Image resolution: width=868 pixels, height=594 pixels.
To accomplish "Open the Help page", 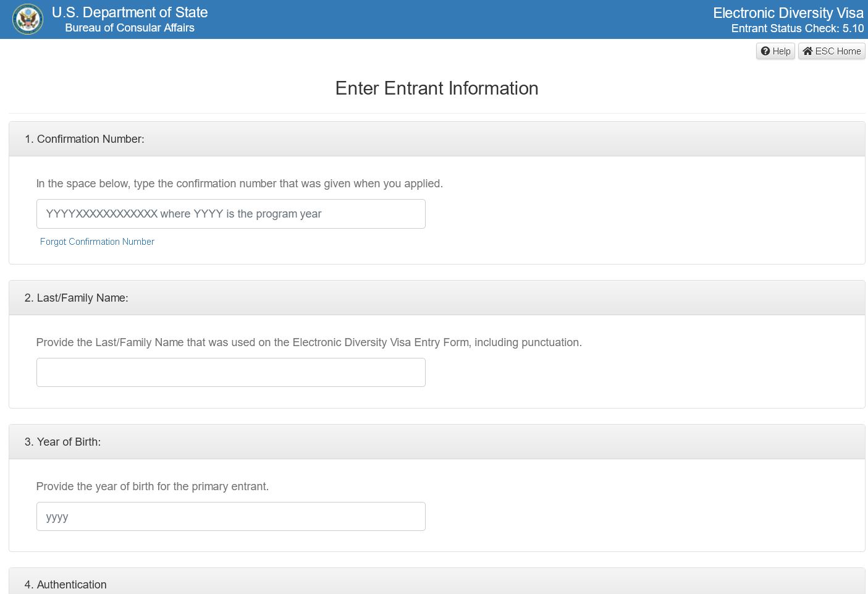I will tap(775, 51).
